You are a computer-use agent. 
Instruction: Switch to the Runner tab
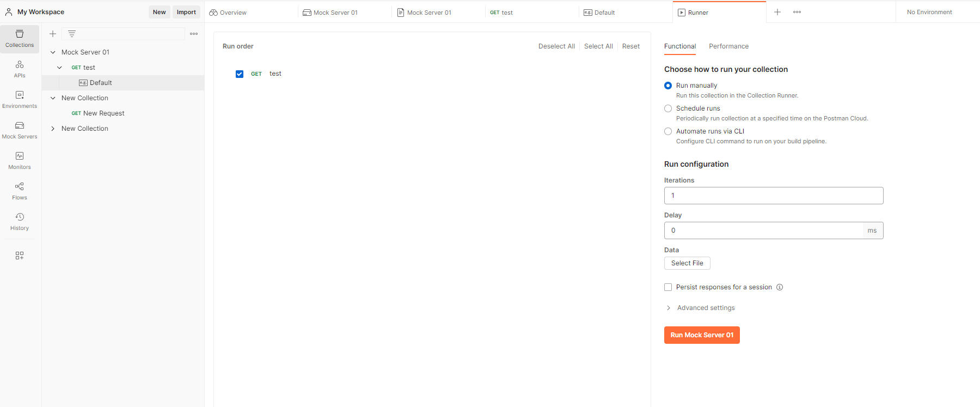[x=719, y=13]
